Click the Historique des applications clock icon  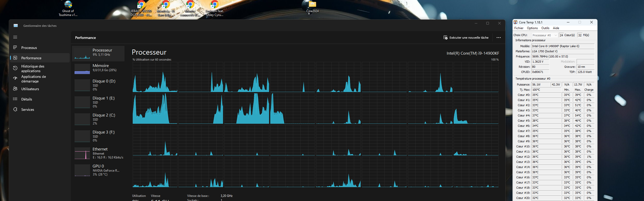(x=15, y=68)
